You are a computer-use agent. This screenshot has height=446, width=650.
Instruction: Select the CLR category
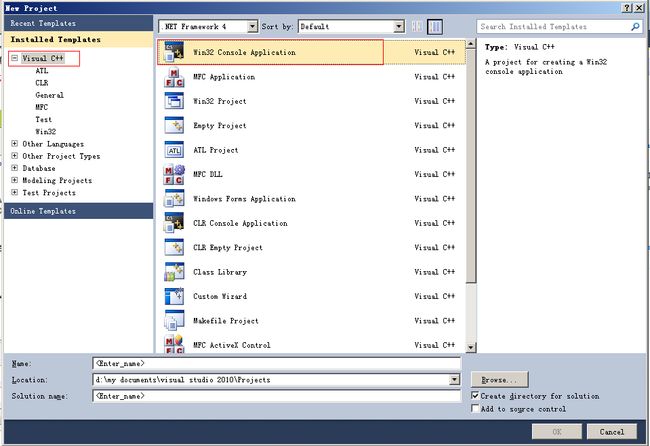[x=41, y=83]
